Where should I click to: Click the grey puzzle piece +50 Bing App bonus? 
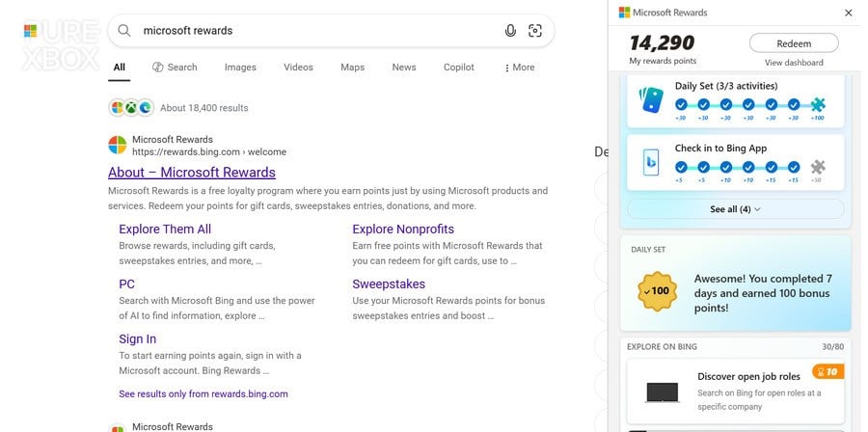point(818,167)
